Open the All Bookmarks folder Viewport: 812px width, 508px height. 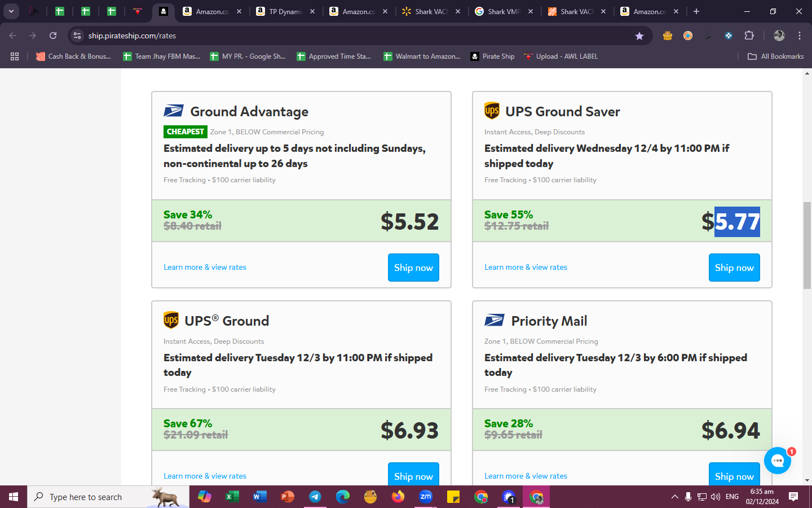[775, 56]
